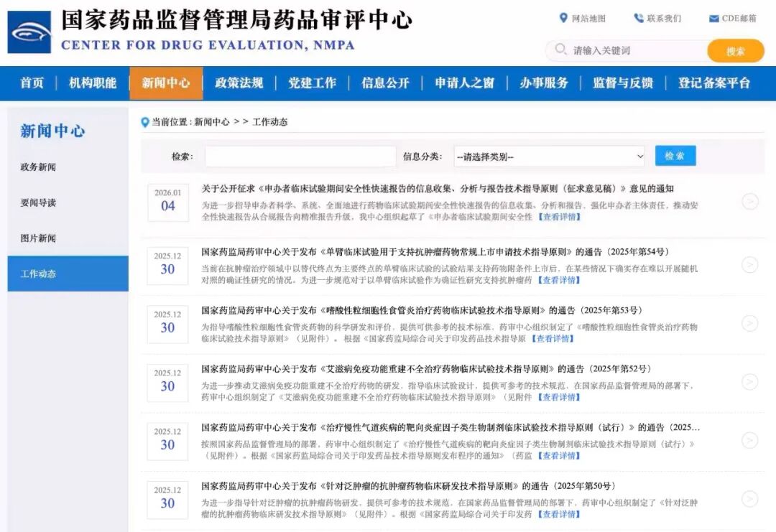
Task: Open the 申请人之窗 nav item
Action: tap(465, 83)
